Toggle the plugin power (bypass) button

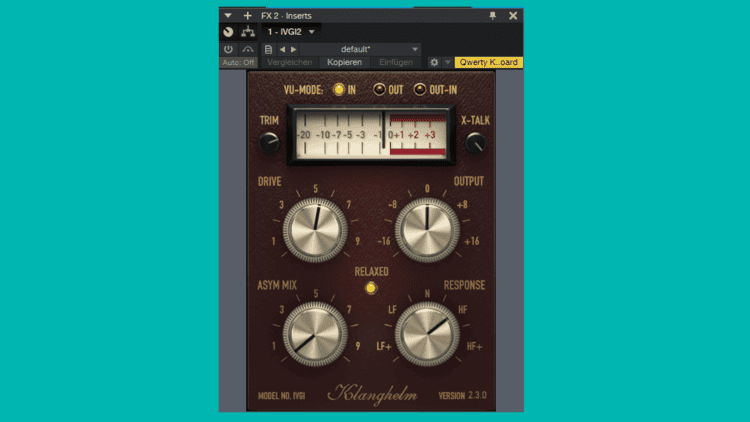click(228, 49)
